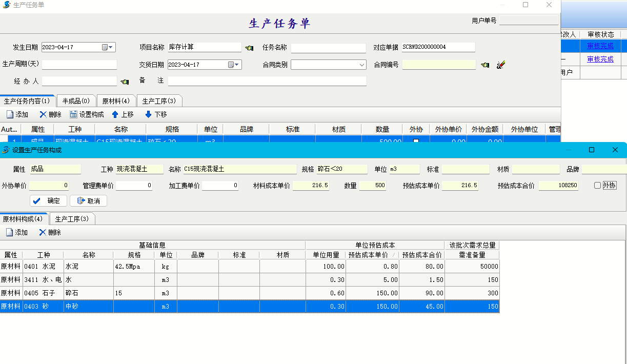Open 生产工序(3) tab in 生产任务单 window
627x364 pixels.
click(x=159, y=101)
